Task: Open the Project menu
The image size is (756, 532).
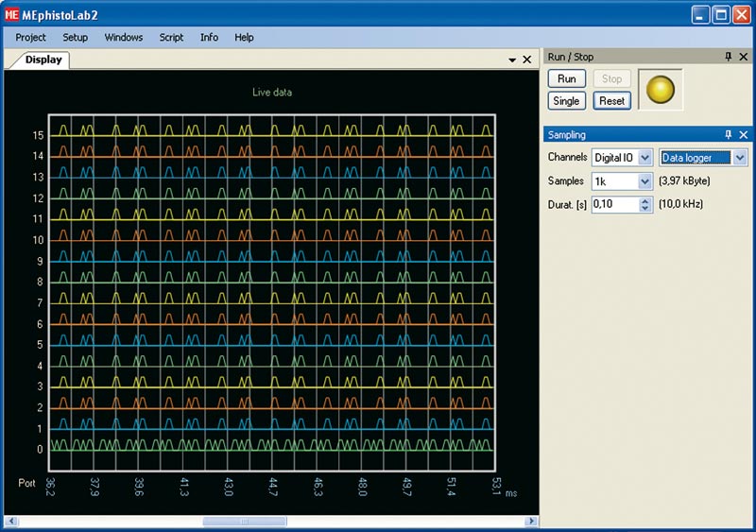Action: point(30,37)
